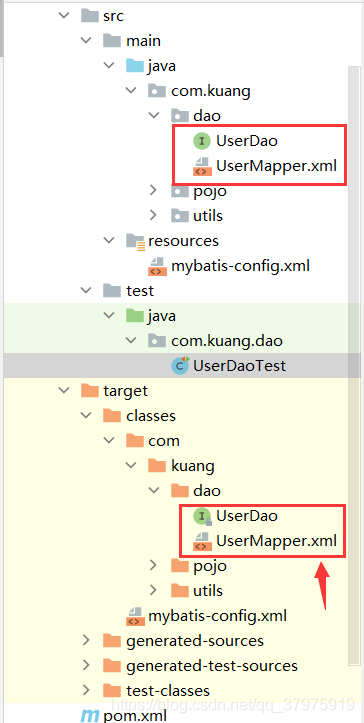The width and height of the screenshot is (364, 723).
Task: Collapse the com.kuang package chevron under main
Action: click(x=131, y=91)
